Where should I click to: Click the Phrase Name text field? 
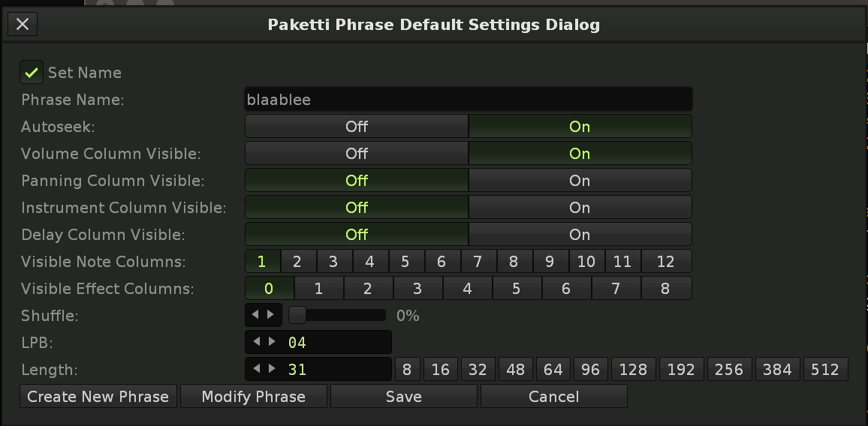[467, 100]
